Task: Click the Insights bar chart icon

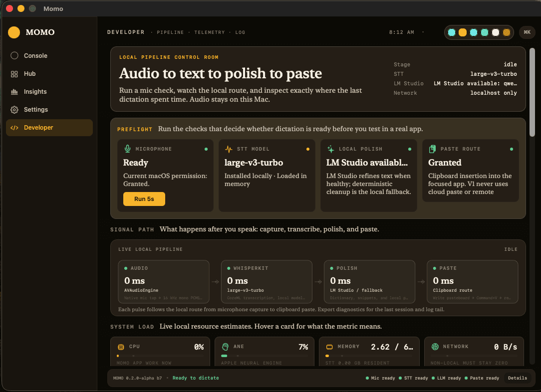Action: [x=14, y=92]
